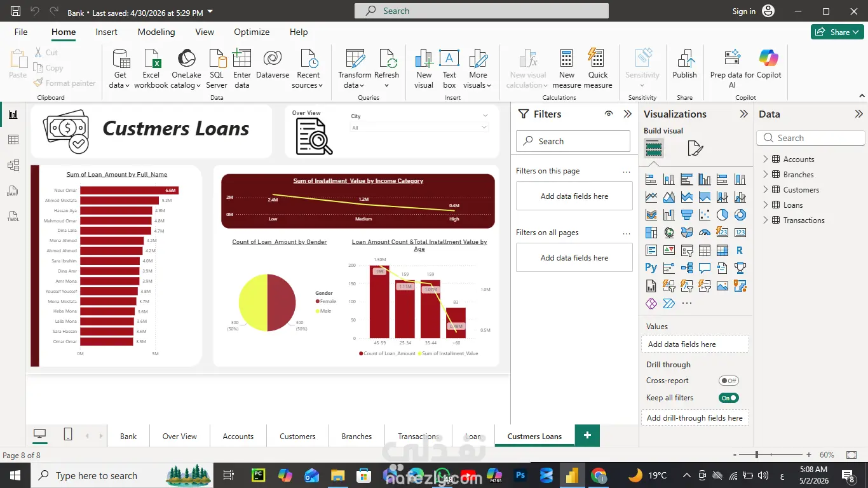Insert a Text box
868x488 pixels.
click(x=449, y=69)
